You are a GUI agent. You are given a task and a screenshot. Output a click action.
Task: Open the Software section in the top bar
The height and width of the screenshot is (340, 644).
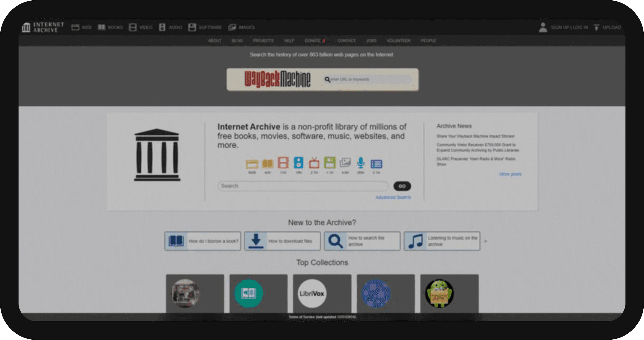point(205,27)
